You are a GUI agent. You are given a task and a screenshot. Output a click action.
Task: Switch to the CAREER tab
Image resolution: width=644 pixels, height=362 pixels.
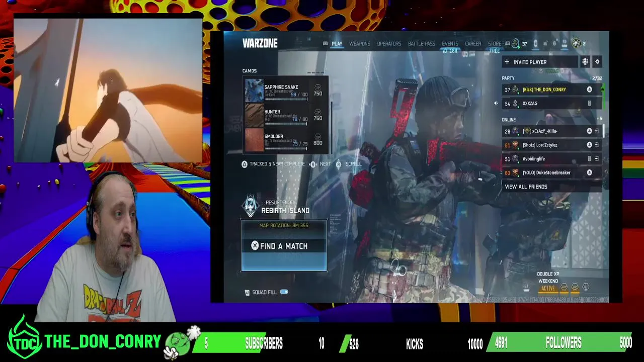click(473, 44)
